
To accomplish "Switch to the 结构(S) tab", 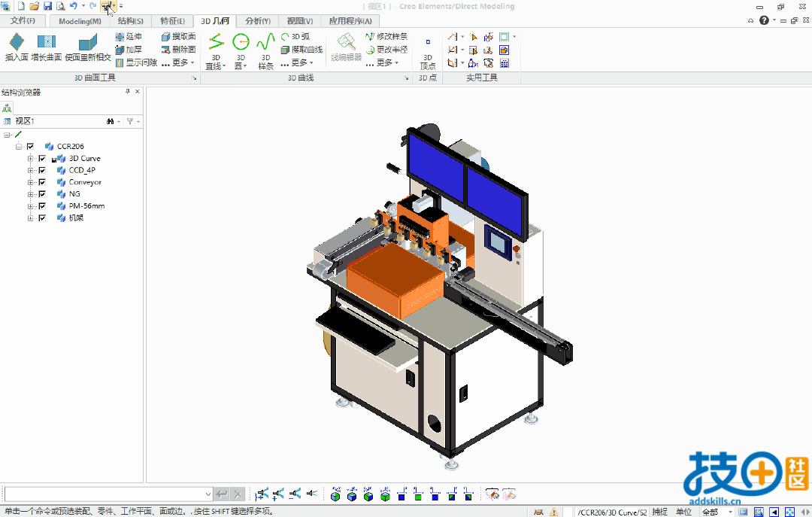I will [131, 21].
